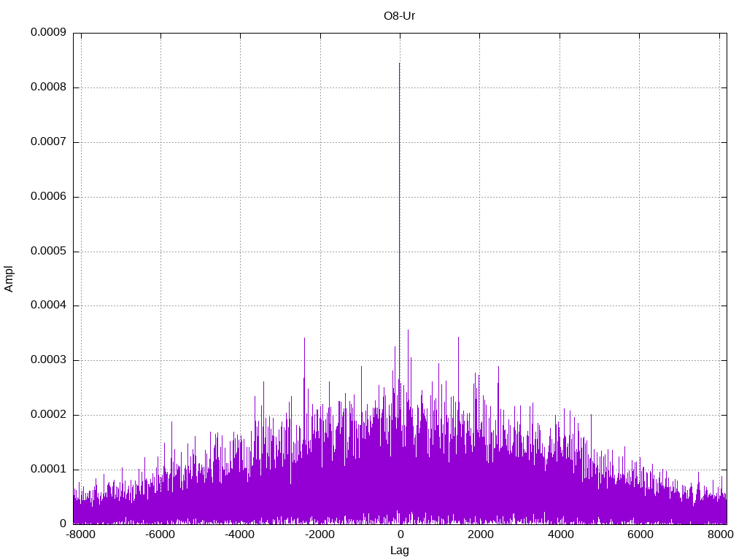This screenshot has width=747, height=560.
Task: Click the 6000 x-axis tick label
Action: [639, 534]
